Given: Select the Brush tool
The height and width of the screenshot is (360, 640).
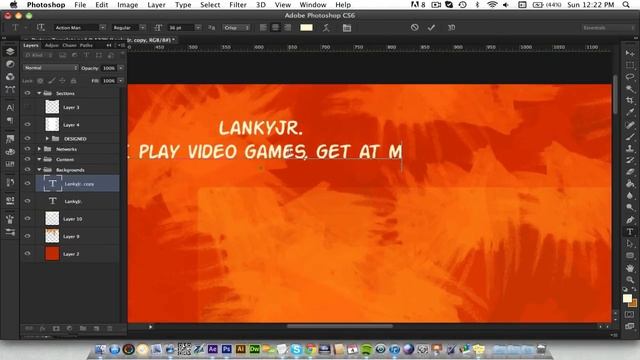Looking at the screenshot, I should pyautogui.click(x=630, y=136).
